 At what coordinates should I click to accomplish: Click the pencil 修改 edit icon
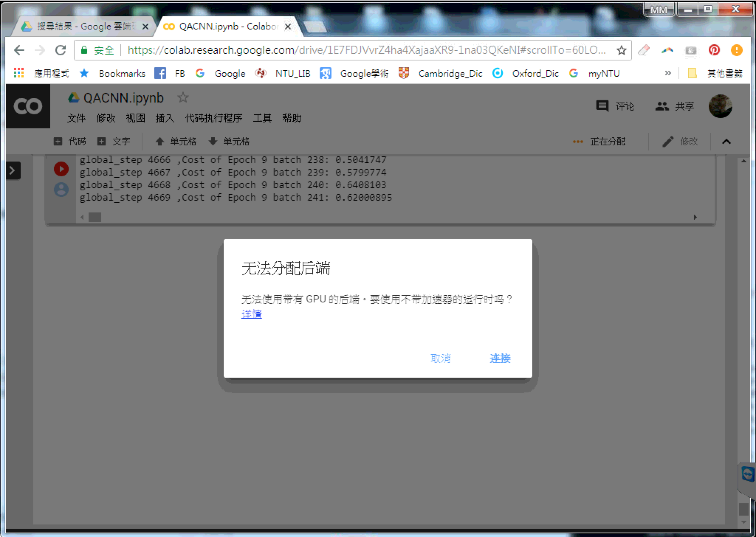668,142
